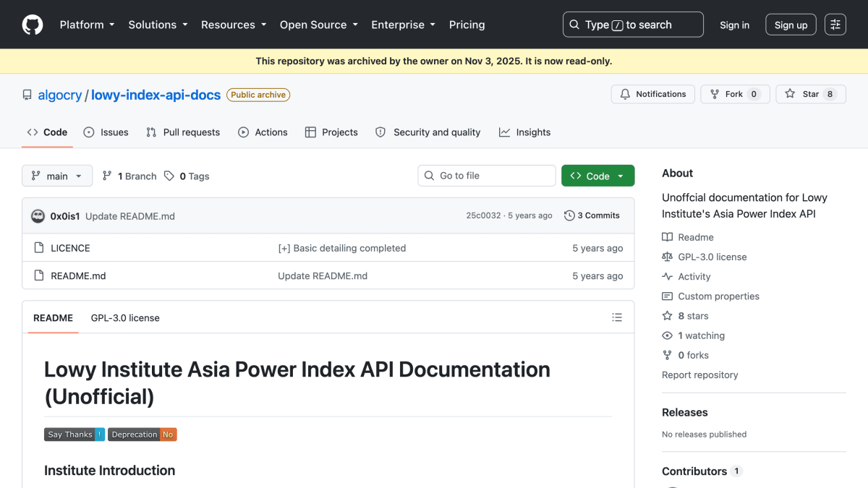Go to the GitHub homepage logo
Screen dimensions: 868x488
pyautogui.click(x=33, y=25)
